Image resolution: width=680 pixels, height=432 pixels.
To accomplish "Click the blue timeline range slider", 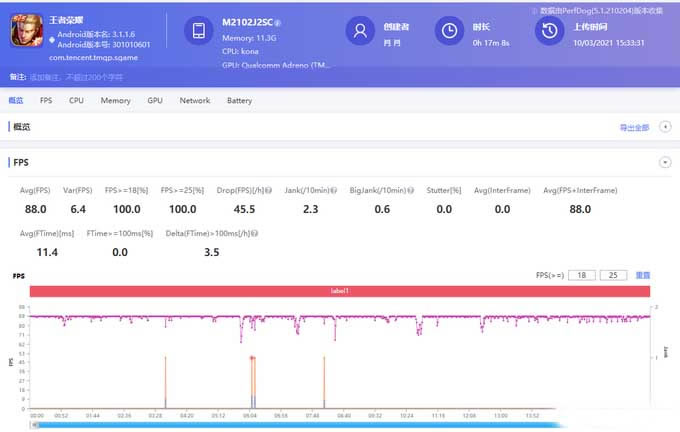I will click(340, 424).
